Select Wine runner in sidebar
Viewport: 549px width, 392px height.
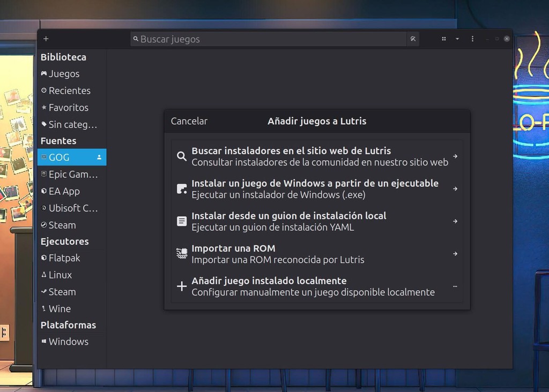coord(72,309)
